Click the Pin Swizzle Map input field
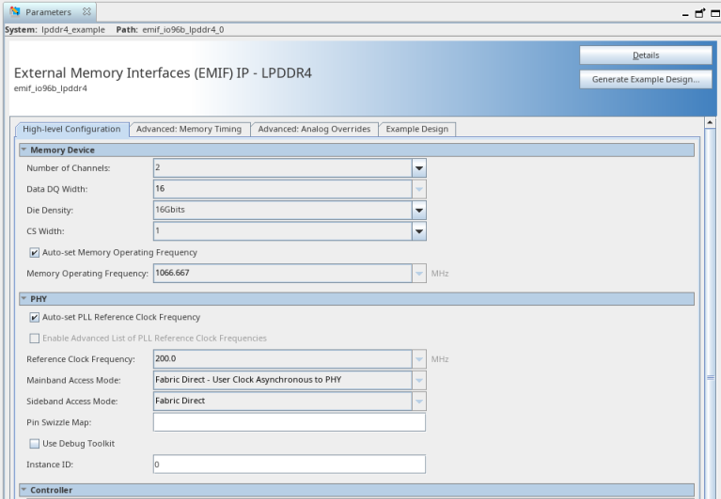 click(289, 422)
